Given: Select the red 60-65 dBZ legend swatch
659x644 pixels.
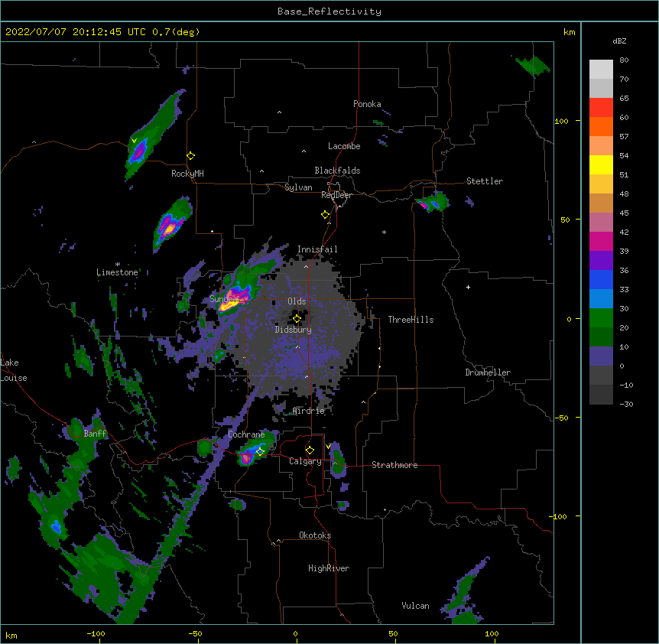Looking at the screenshot, I should click(601, 108).
